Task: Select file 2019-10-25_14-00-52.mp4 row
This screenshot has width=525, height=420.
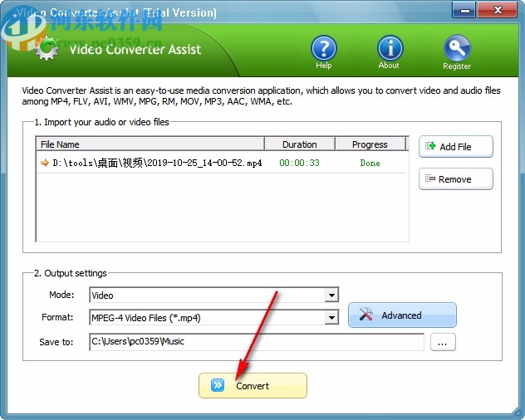Action: [222, 163]
